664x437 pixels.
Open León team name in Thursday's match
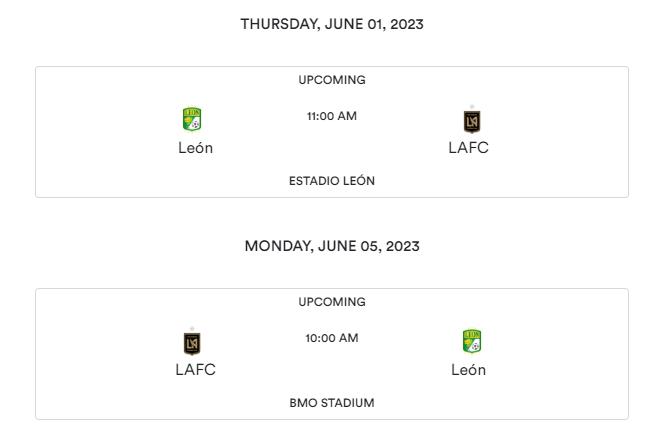click(195, 148)
